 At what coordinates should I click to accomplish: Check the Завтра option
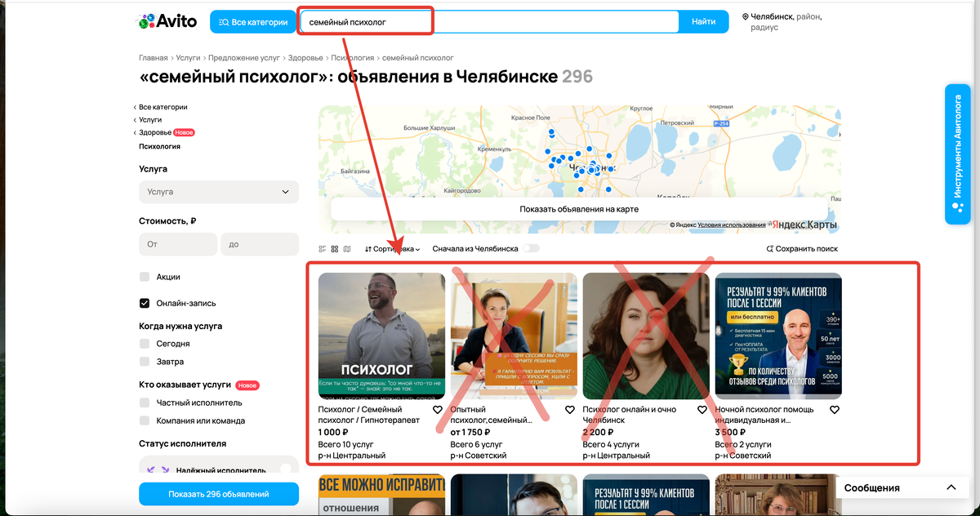click(x=145, y=362)
